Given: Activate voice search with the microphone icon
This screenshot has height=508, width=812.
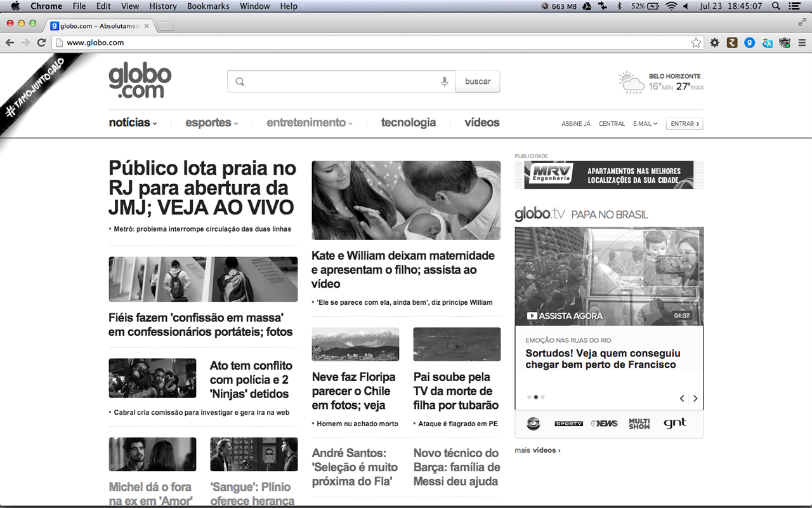Looking at the screenshot, I should (444, 81).
